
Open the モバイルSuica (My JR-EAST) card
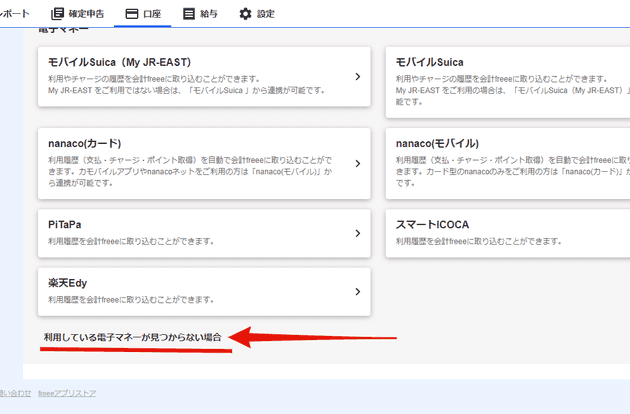tap(204, 77)
